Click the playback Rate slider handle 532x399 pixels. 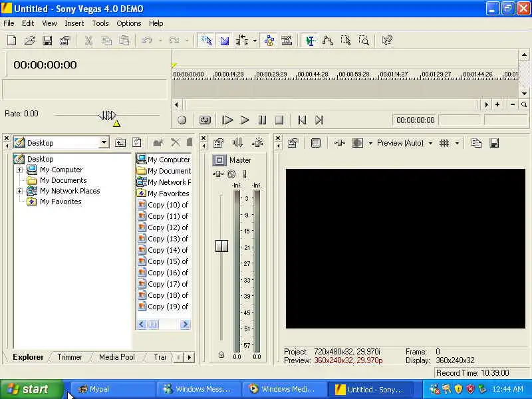[108, 115]
